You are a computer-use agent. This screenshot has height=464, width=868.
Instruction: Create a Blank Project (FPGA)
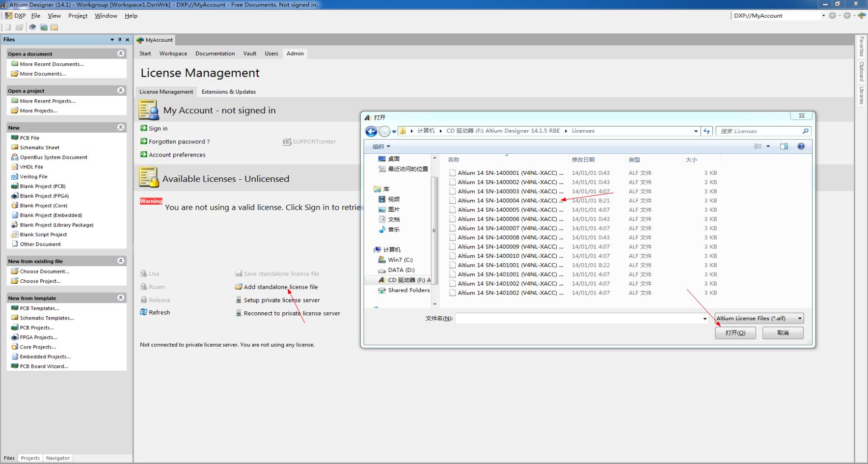[x=43, y=195]
